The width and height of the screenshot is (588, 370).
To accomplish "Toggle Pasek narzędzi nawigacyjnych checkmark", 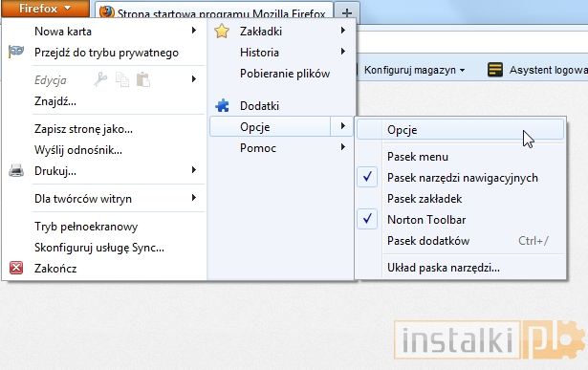I will click(x=367, y=177).
